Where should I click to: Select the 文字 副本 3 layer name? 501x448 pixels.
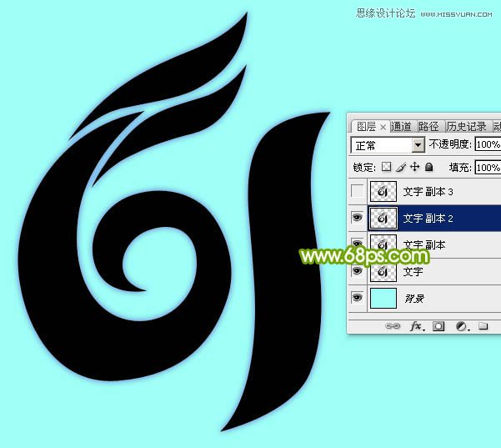(428, 192)
